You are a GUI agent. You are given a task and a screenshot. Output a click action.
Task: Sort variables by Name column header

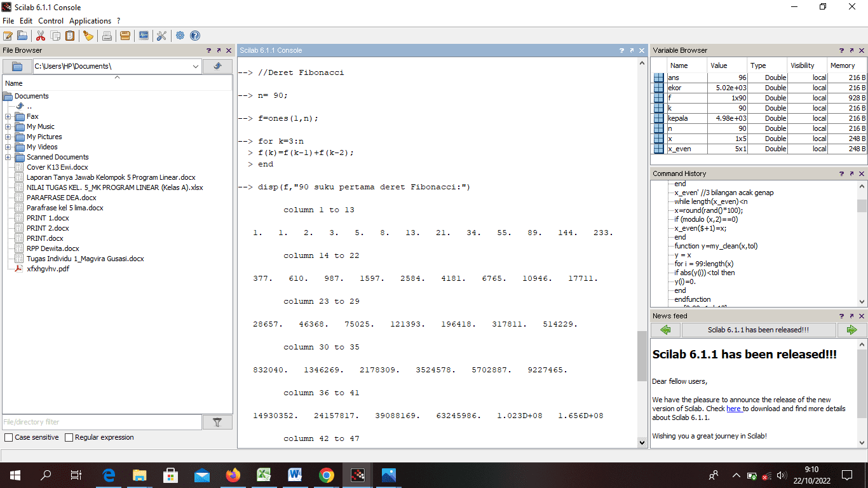click(687, 65)
